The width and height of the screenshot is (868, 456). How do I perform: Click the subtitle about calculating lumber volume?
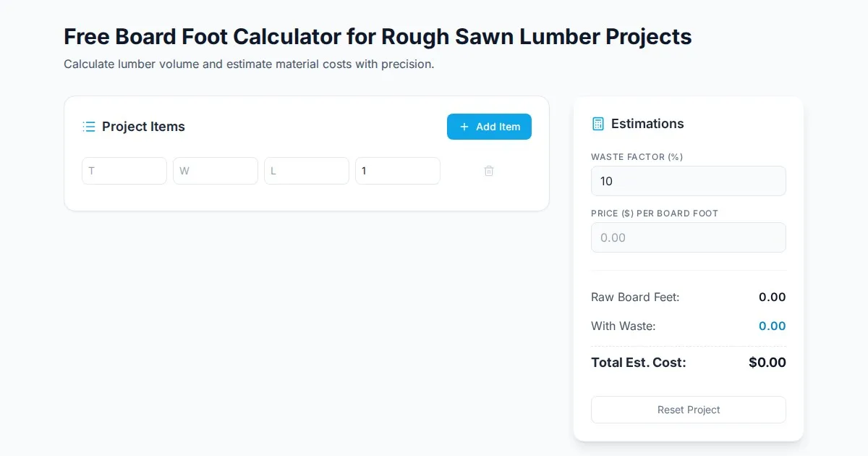[249, 64]
